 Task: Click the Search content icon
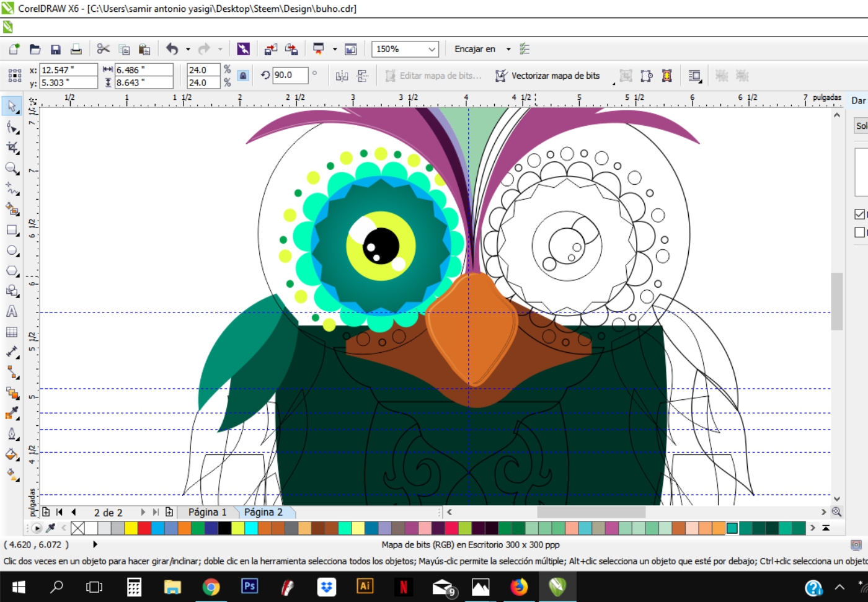[x=243, y=49]
